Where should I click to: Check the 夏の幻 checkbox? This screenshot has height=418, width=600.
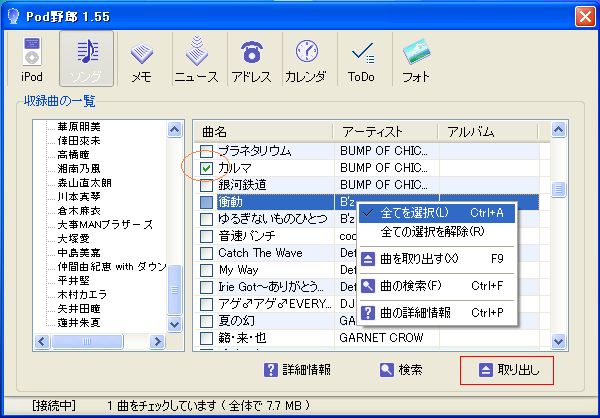[x=207, y=321]
